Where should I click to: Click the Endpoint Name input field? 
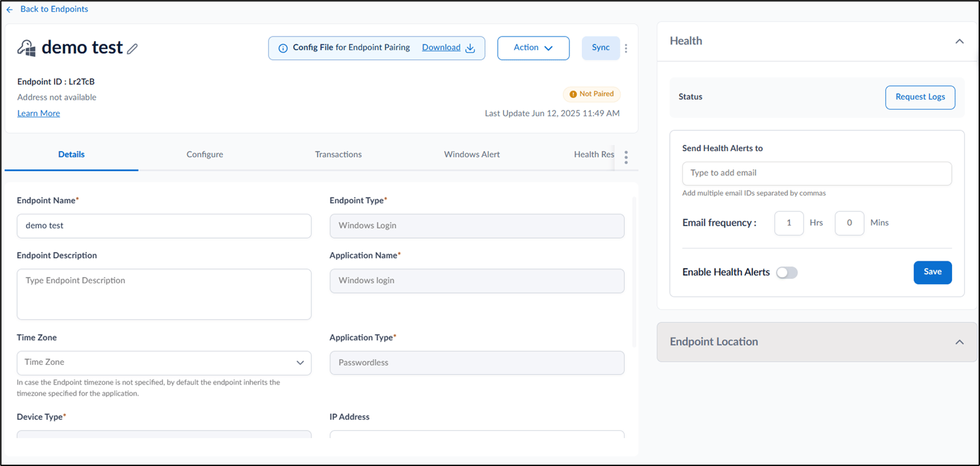(x=164, y=226)
